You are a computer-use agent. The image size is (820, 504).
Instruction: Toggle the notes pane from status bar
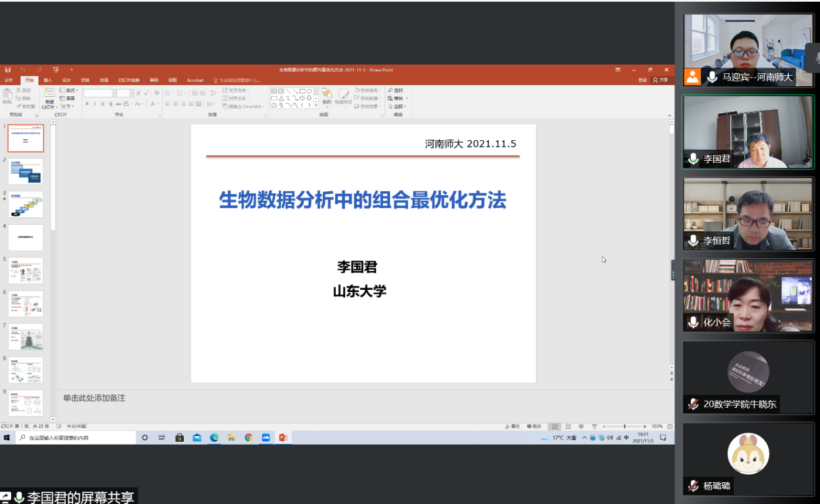point(512,427)
